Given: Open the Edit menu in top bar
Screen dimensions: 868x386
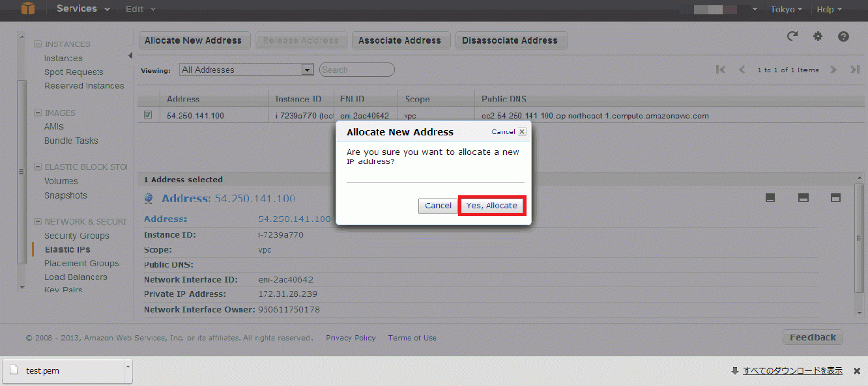Looking at the screenshot, I should [x=141, y=9].
